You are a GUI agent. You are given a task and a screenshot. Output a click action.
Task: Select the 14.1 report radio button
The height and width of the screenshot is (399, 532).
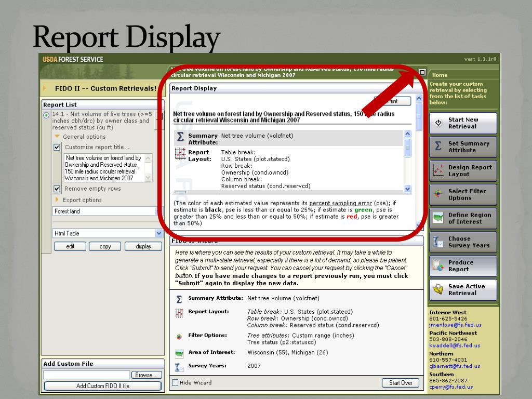coord(46,115)
